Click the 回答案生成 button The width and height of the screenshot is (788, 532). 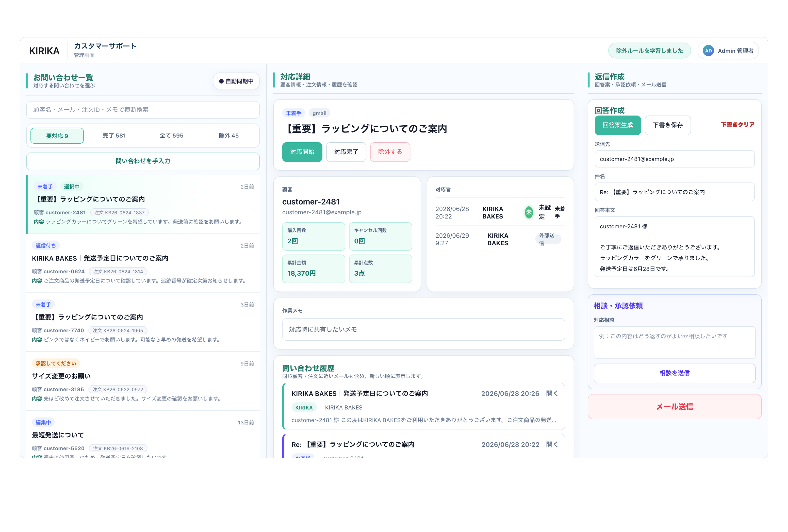coord(618,125)
